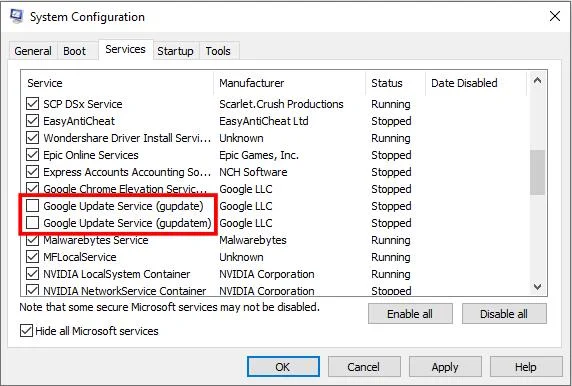Click Stopped status of gupdatem service
572x386 pixels.
pos(391,223)
